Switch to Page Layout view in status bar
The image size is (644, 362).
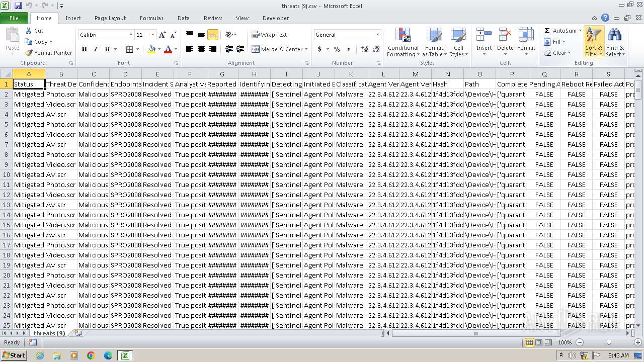(x=539, y=342)
